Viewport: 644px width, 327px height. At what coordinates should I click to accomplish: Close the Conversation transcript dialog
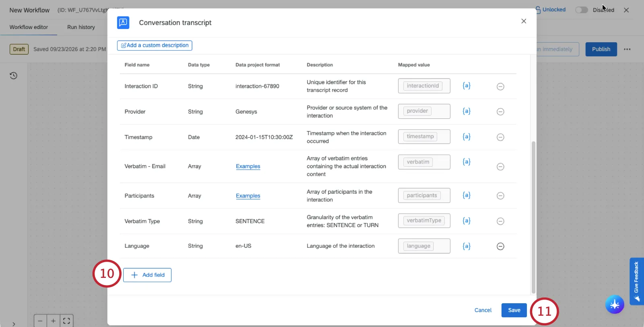524,21
